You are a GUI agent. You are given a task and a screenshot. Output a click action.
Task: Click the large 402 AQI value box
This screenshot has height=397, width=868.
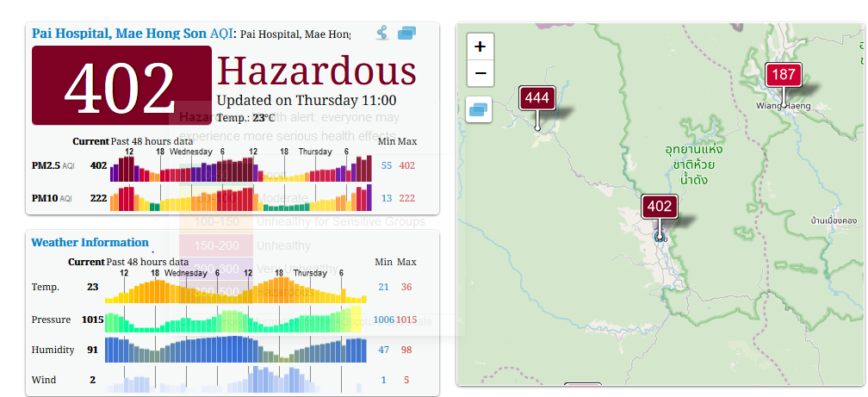pos(121,85)
